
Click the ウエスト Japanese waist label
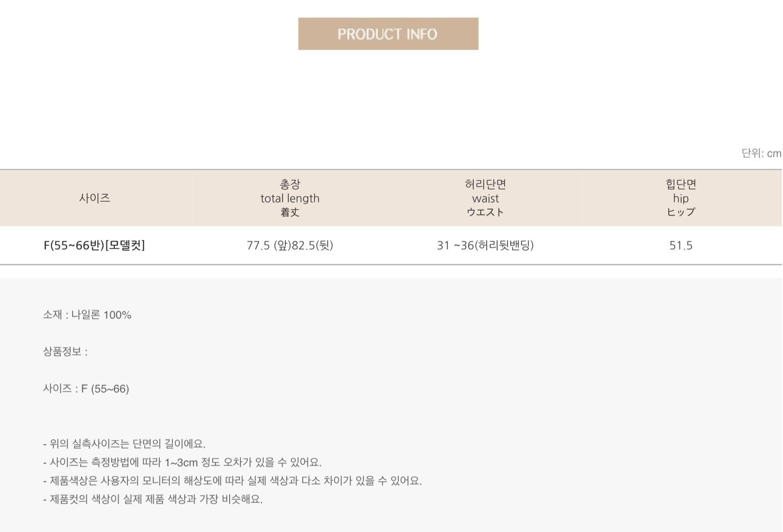pyautogui.click(x=485, y=212)
